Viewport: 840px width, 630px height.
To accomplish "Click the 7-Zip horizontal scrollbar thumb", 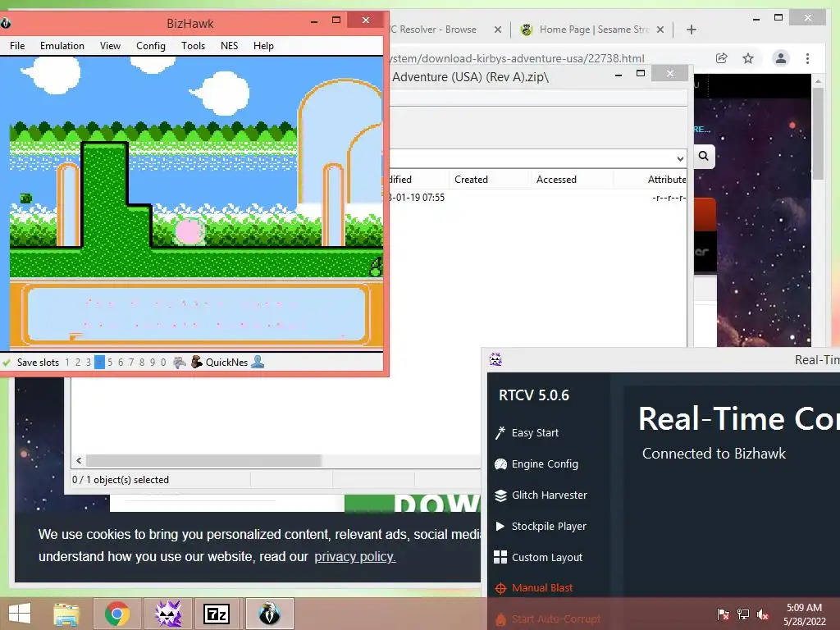I will tap(203, 461).
